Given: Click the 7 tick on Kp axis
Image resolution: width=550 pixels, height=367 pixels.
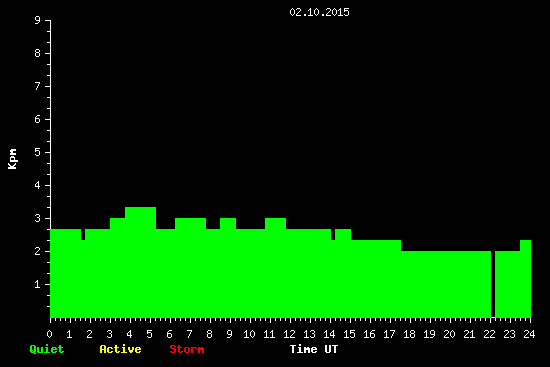Looking at the screenshot, I should point(38,86).
